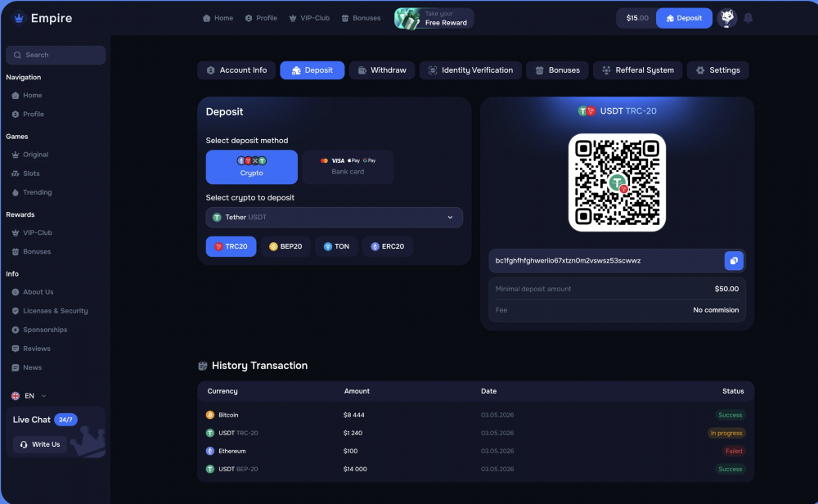Click the blue Deposit button in header
The image size is (818, 504).
684,18
